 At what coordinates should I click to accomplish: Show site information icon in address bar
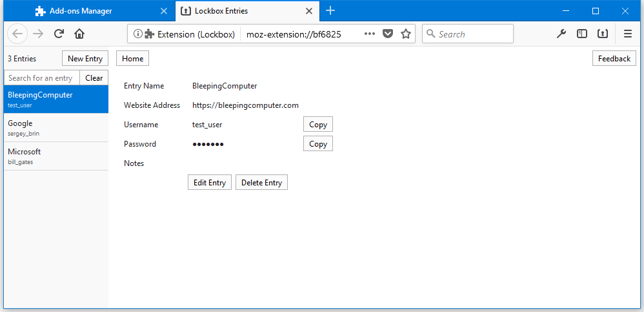pos(138,34)
